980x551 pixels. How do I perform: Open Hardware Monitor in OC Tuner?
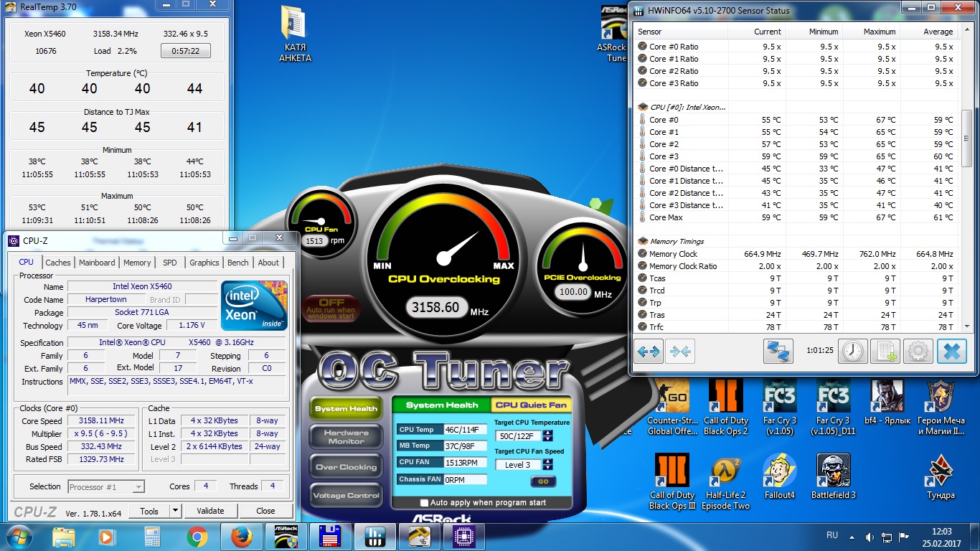coord(346,437)
